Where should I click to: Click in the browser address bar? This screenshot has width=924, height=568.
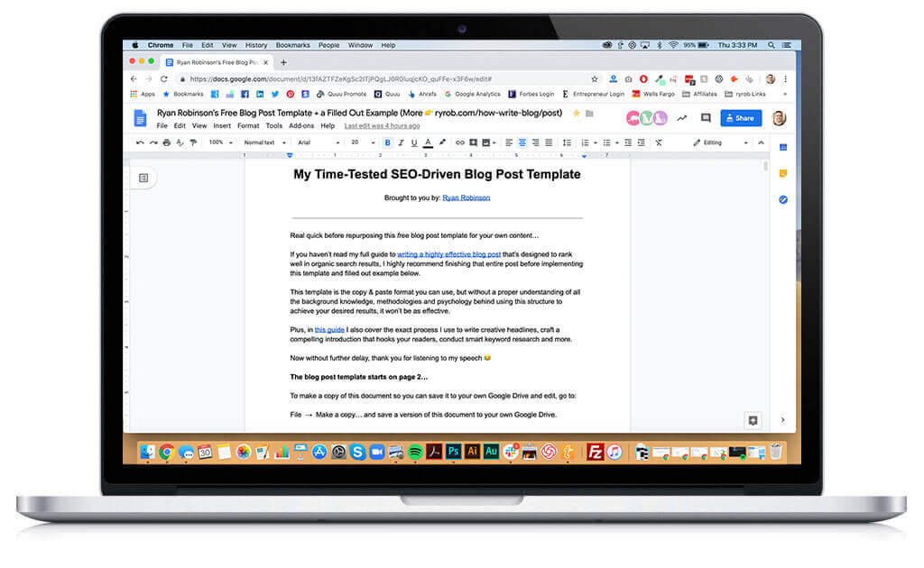click(x=361, y=78)
